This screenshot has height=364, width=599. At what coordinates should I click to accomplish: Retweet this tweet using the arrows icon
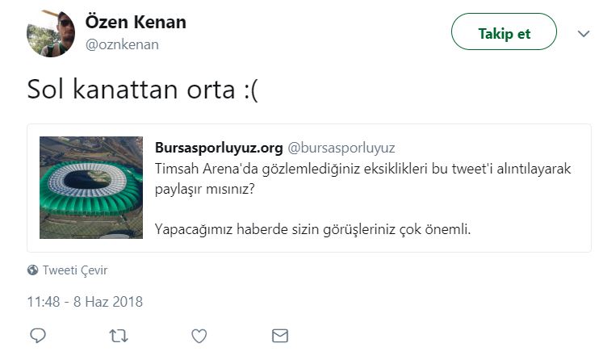(x=118, y=336)
